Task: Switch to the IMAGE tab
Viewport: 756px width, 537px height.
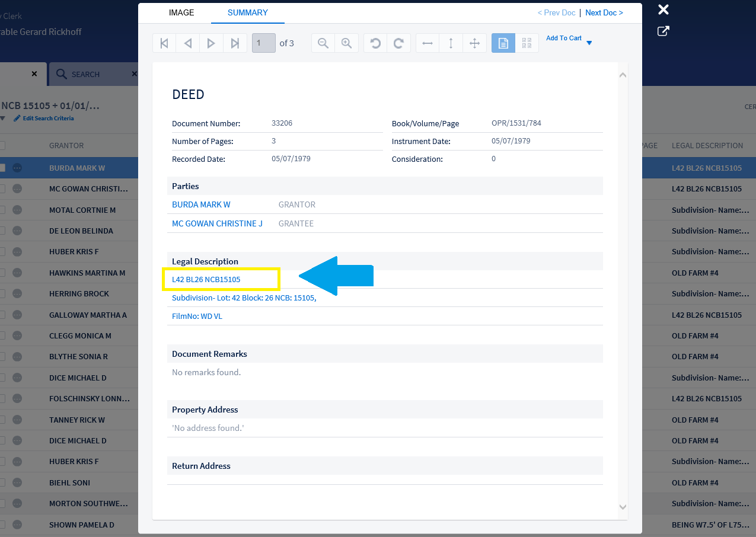Action: 181,12
